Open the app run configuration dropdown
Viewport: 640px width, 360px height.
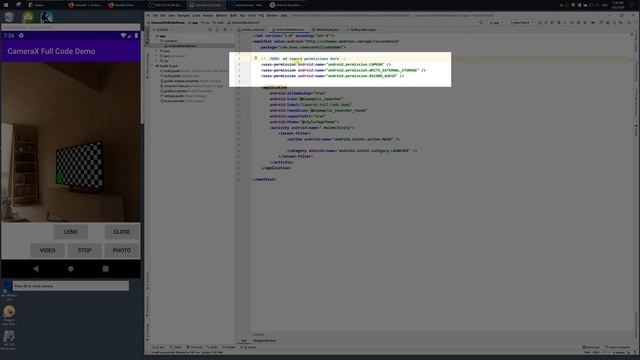pos(496,22)
